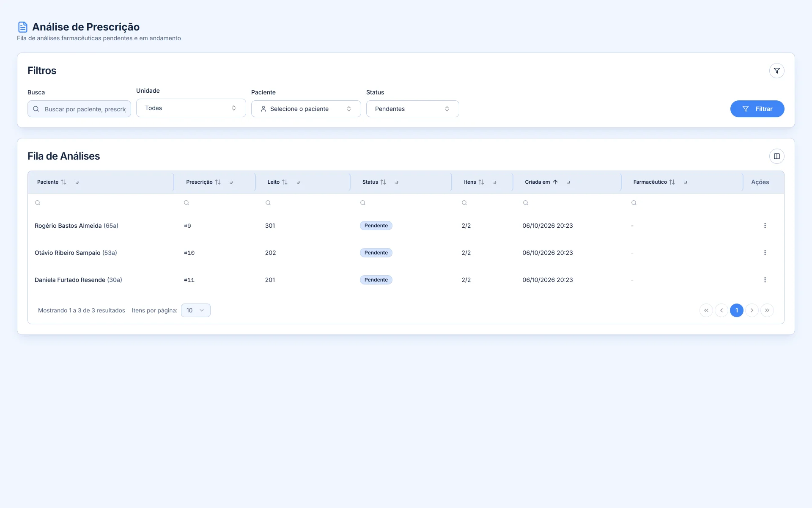Click prescription number #10
The height and width of the screenshot is (508, 812).
(189, 253)
